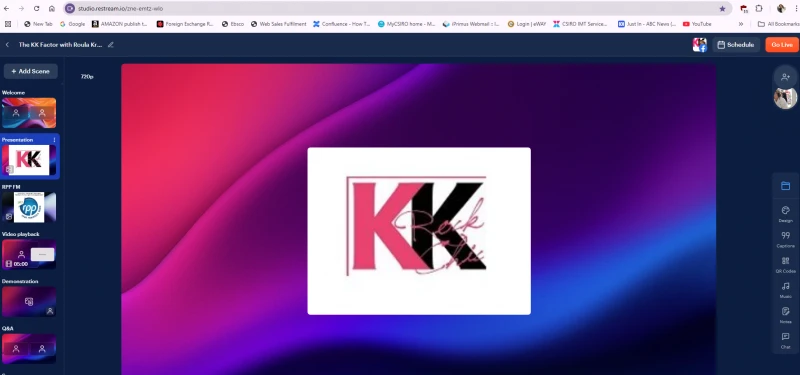The height and width of the screenshot is (375, 800).
Task: Open the Confluence bookmark
Action: 342,24
